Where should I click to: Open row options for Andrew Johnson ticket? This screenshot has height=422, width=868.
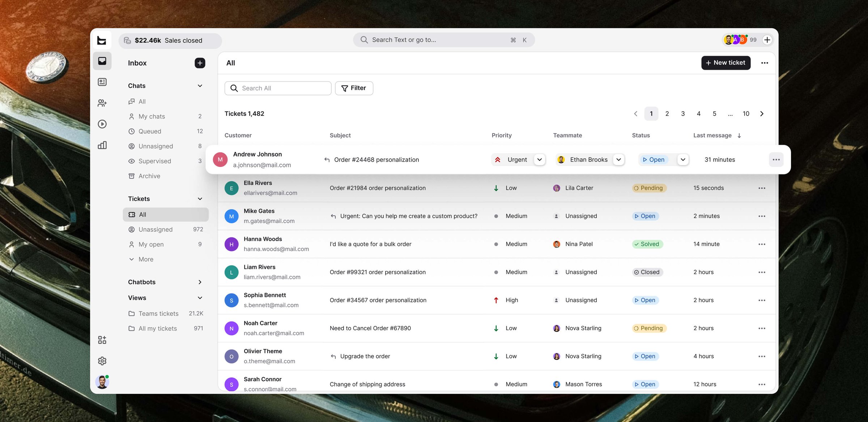[x=776, y=160]
